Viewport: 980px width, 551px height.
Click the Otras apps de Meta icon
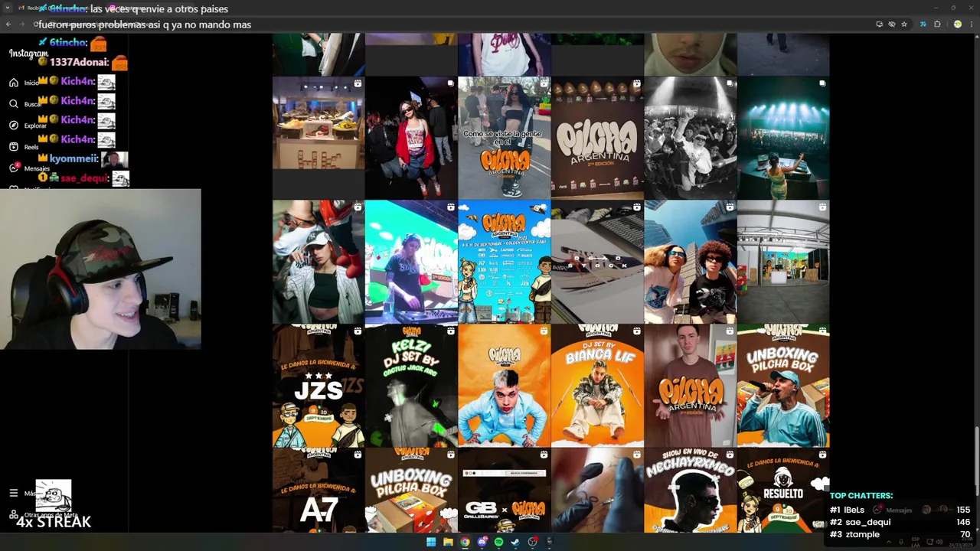(x=13, y=514)
